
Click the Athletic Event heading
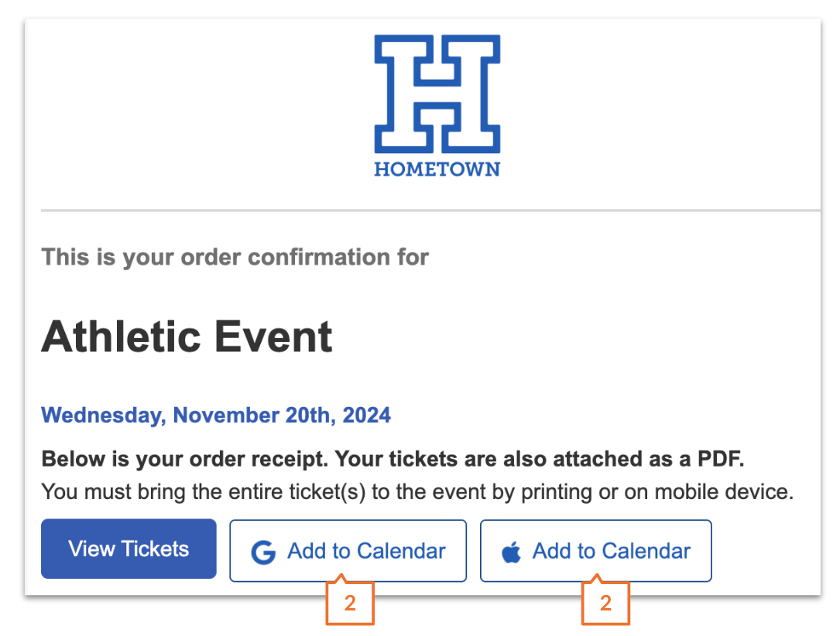(x=187, y=337)
